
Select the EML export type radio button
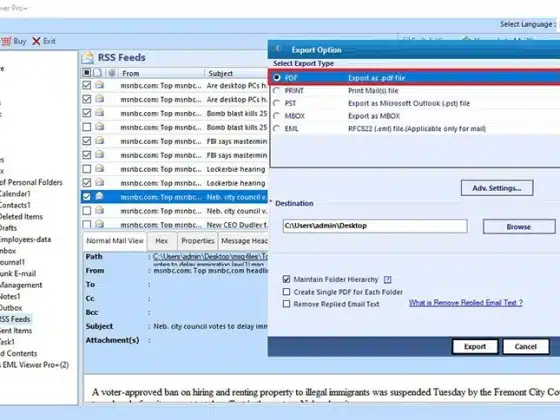[x=277, y=129]
